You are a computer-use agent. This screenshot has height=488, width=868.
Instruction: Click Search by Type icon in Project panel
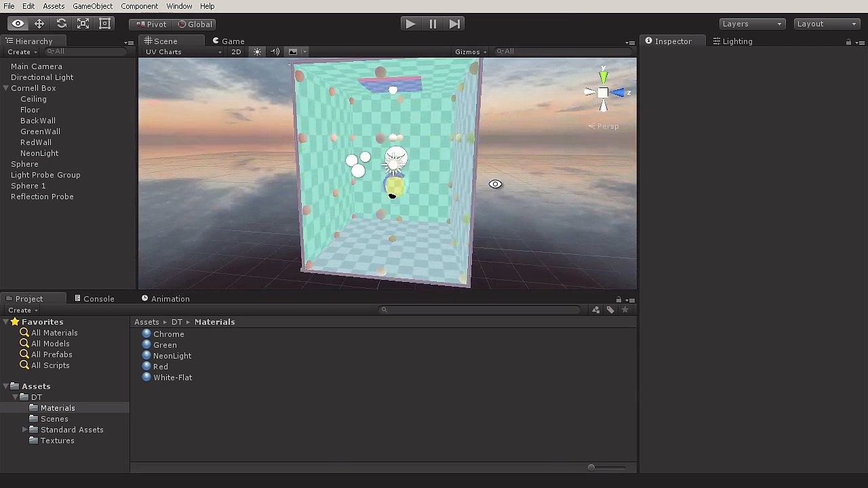point(596,310)
